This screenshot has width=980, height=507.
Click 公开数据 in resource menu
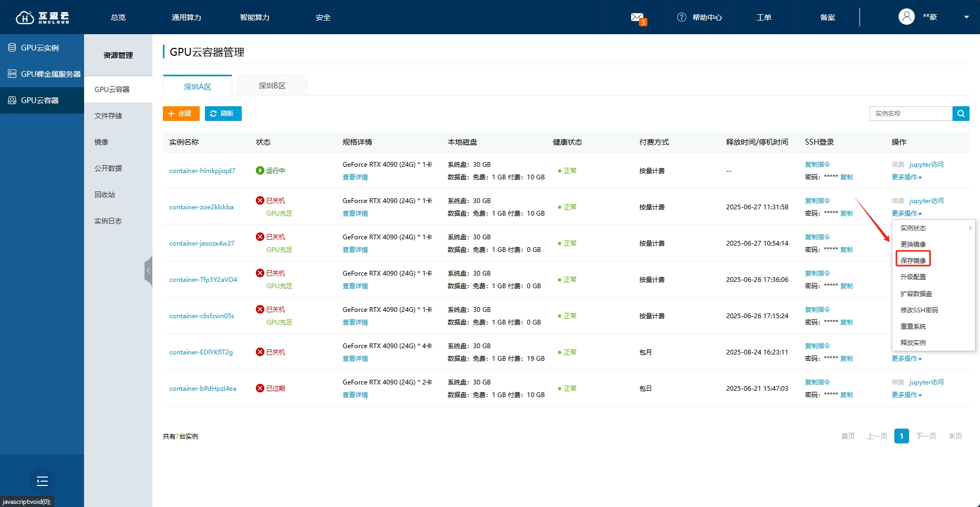click(108, 168)
